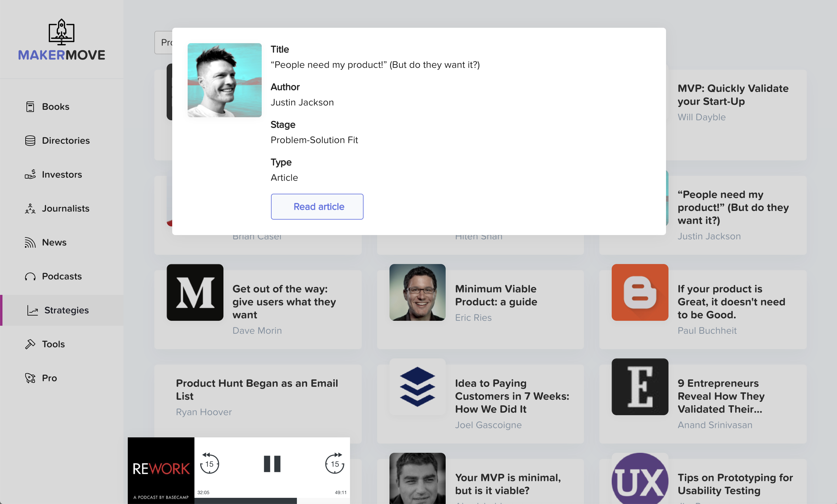Skip podcast forward 15 seconds
The image size is (837, 504).
tap(335, 464)
